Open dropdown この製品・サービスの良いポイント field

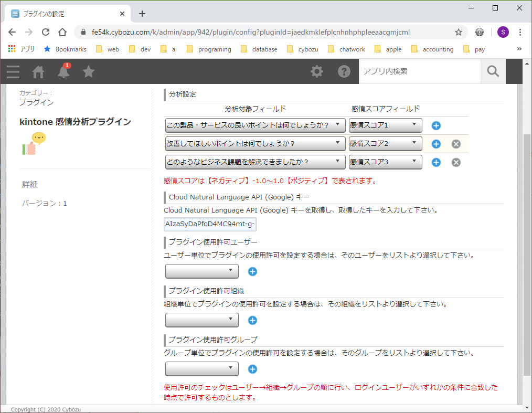(255, 125)
